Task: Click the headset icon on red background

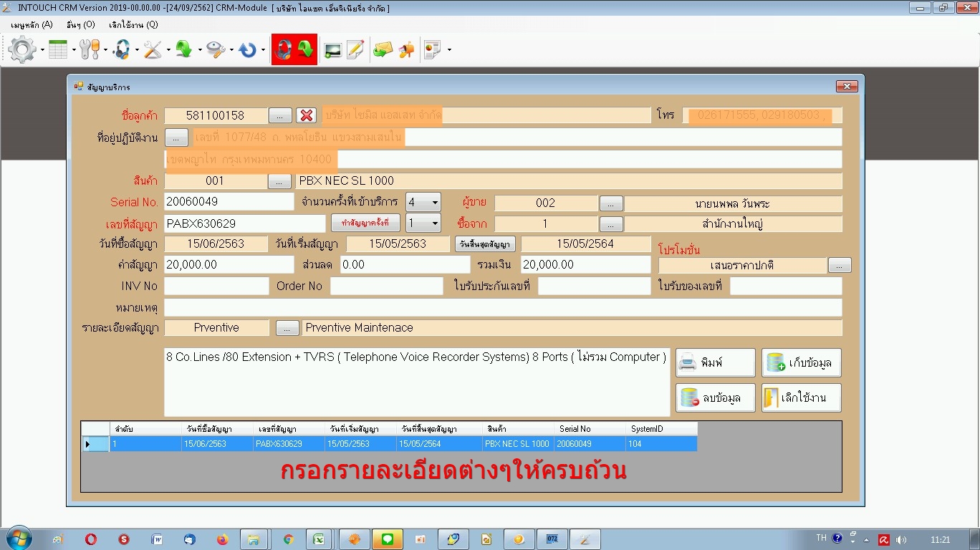Action: (x=284, y=49)
